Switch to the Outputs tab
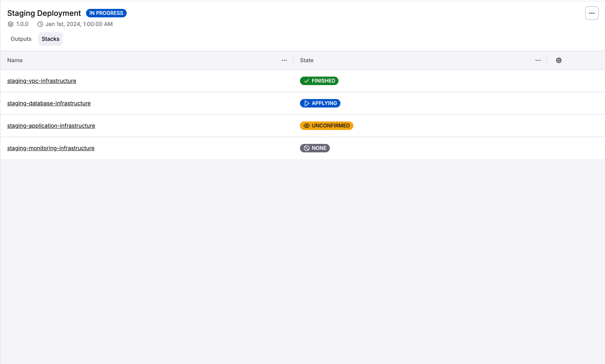605x364 pixels. (x=21, y=39)
